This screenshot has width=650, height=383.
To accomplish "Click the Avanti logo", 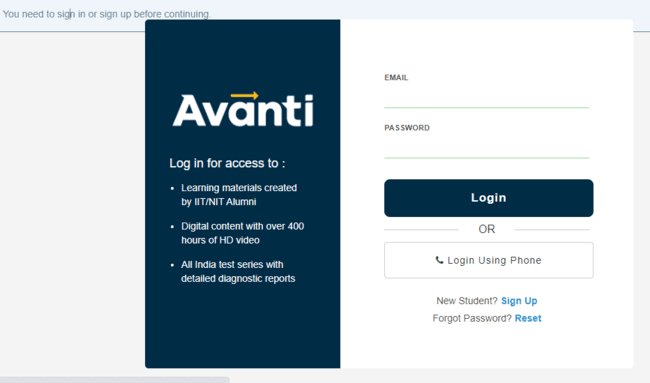I will tap(243, 109).
